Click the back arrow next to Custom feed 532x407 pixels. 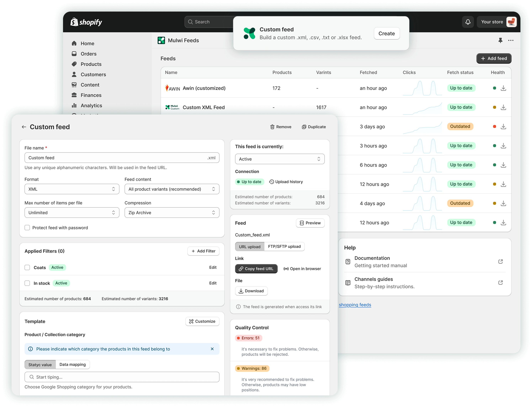pos(24,127)
